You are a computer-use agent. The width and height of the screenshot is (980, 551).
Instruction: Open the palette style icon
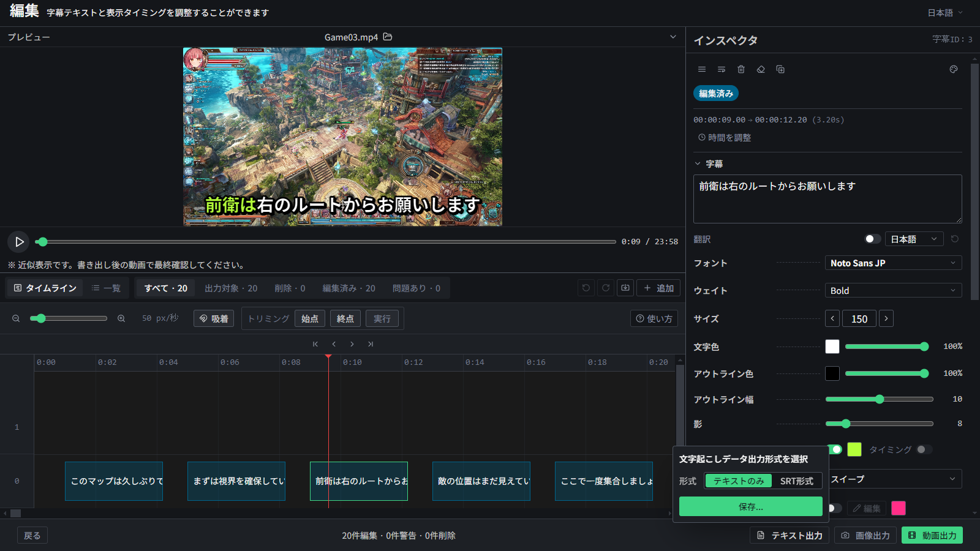point(954,69)
